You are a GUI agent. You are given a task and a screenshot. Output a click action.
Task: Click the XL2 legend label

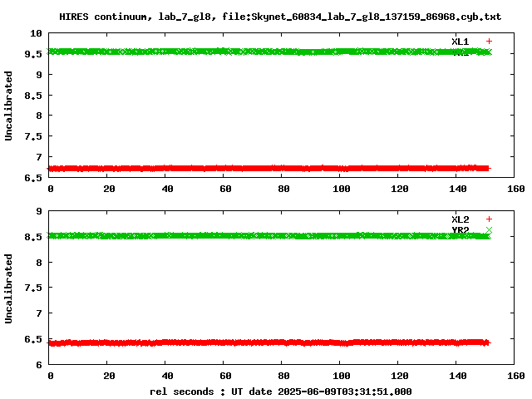(460, 219)
